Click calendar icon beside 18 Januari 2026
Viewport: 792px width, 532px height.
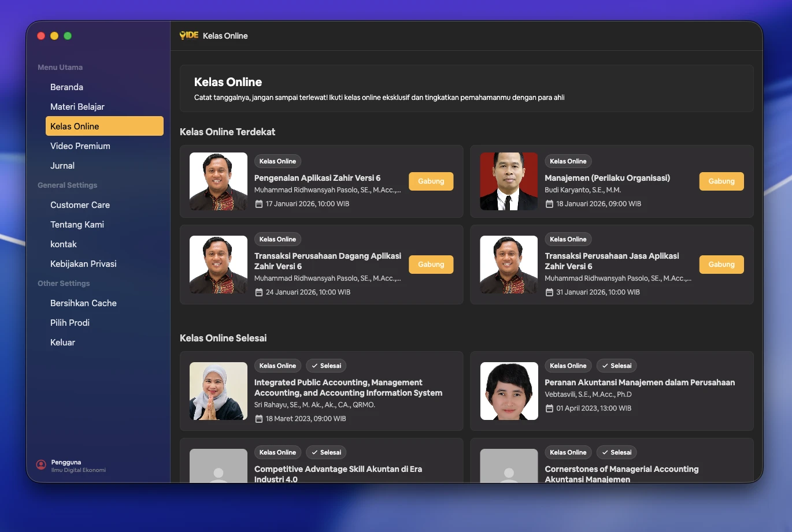point(549,204)
